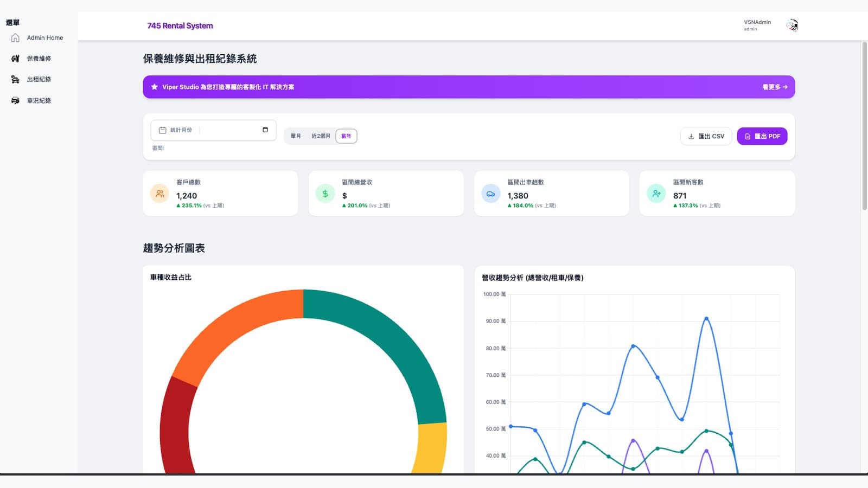
Task: Click the 745 Rental System logo title
Action: pos(180,25)
